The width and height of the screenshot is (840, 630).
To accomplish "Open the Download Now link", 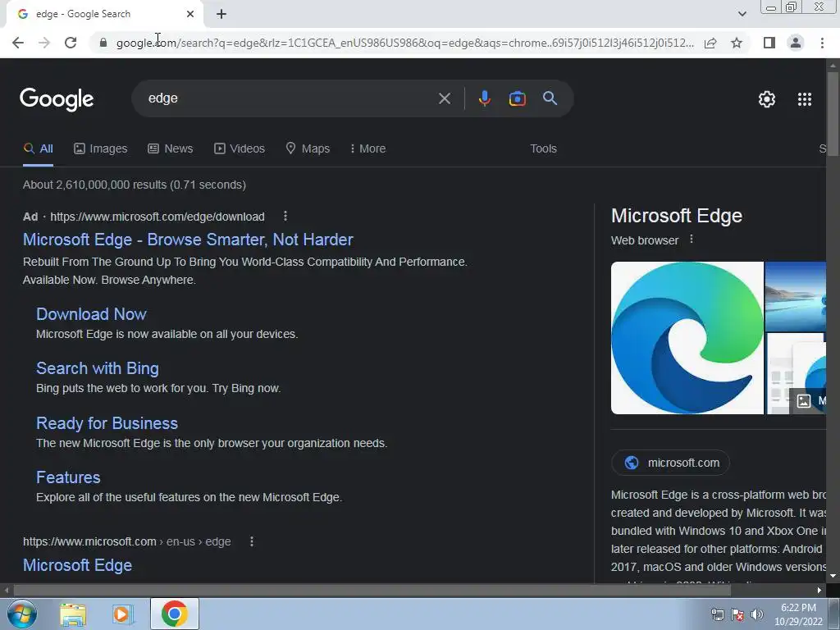I will pyautogui.click(x=91, y=314).
